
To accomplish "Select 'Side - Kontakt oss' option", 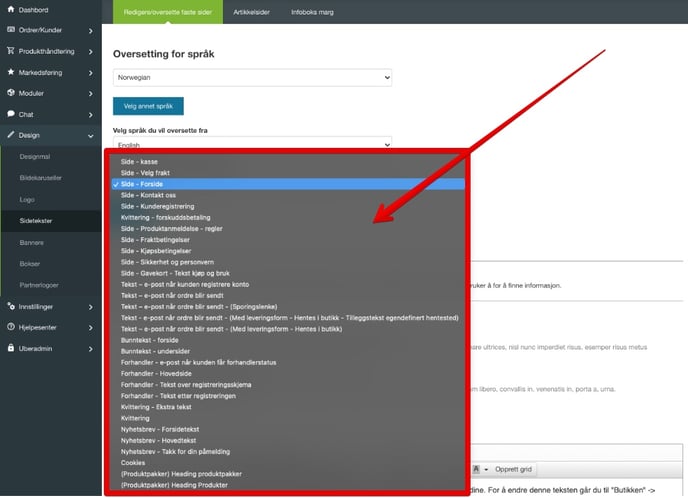I will click(288, 195).
